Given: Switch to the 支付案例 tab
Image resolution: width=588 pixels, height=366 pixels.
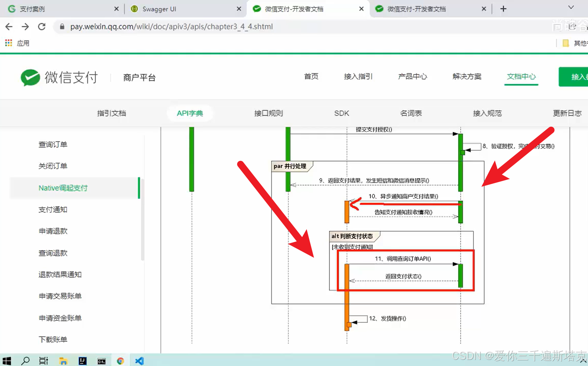Looking at the screenshot, I should tap(61, 9).
